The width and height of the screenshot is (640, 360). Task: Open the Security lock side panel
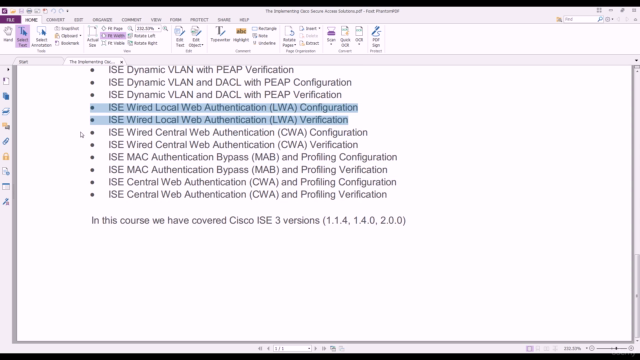[6, 157]
